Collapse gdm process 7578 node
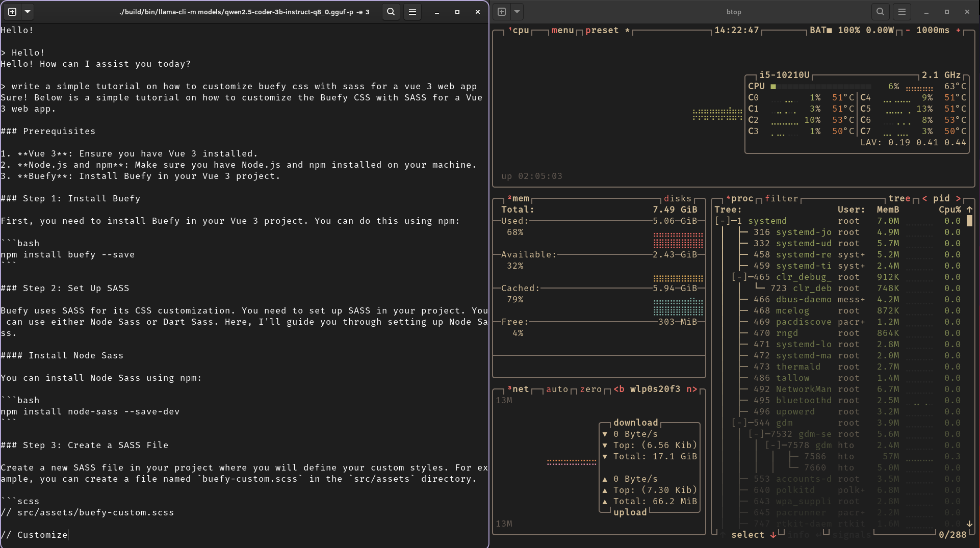The width and height of the screenshot is (980, 548). pyautogui.click(x=773, y=445)
